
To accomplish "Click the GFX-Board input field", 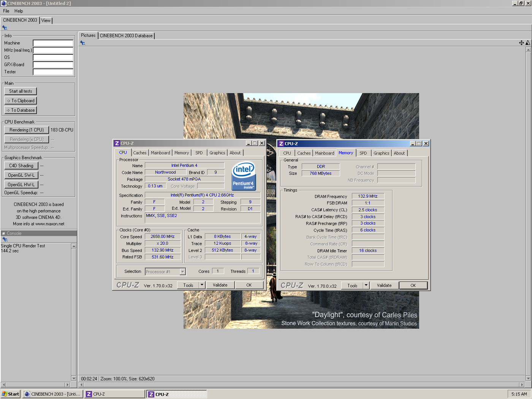I will pos(53,65).
